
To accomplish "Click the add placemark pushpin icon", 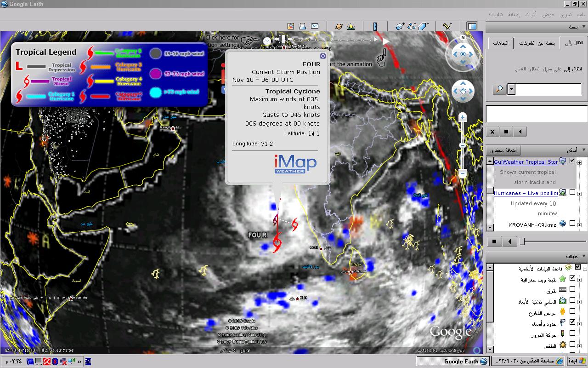I will [447, 27].
